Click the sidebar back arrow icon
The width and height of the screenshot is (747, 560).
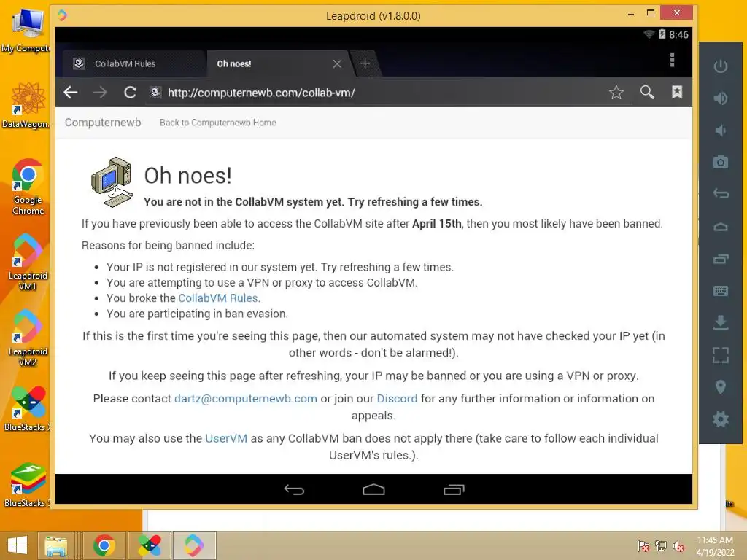720,194
